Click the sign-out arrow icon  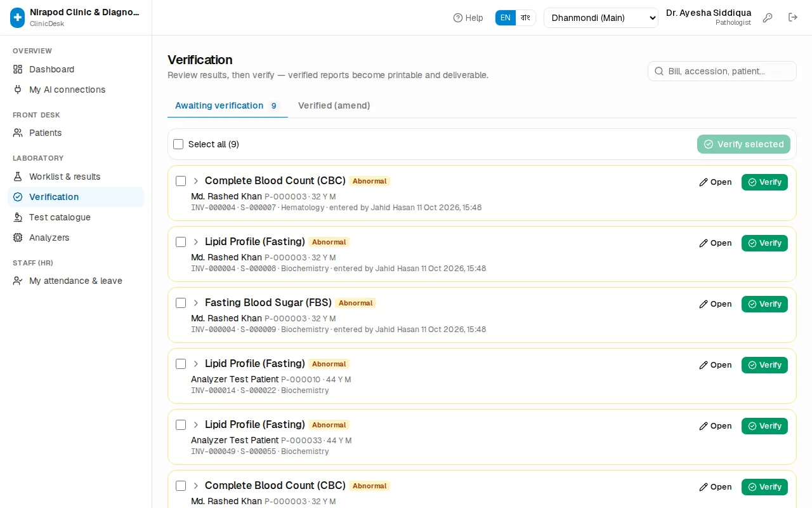click(793, 18)
